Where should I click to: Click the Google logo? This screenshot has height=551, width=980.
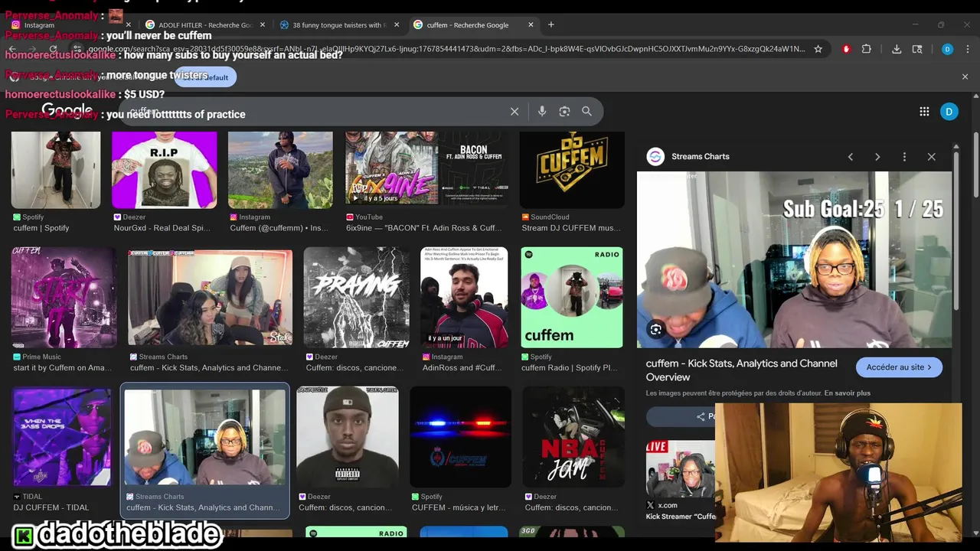click(67, 110)
